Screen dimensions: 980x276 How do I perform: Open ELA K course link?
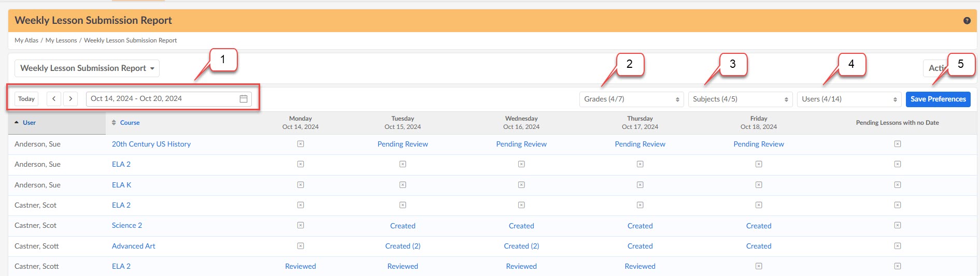click(x=122, y=185)
